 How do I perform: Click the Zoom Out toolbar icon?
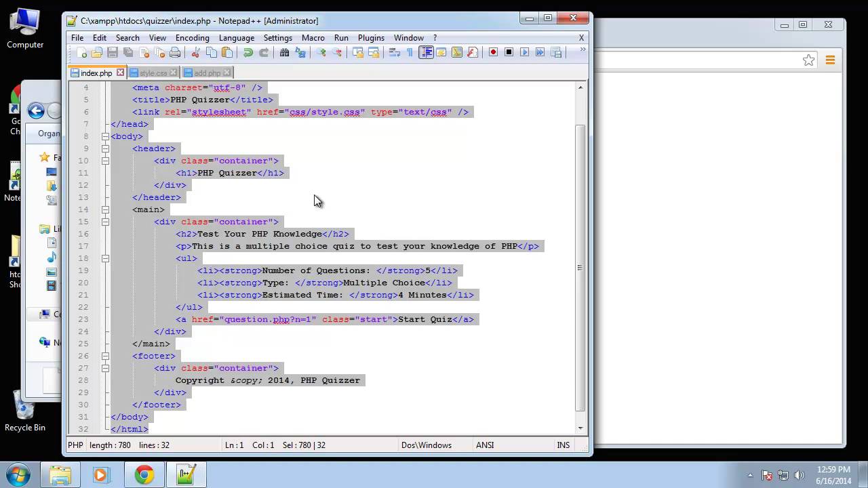337,52
